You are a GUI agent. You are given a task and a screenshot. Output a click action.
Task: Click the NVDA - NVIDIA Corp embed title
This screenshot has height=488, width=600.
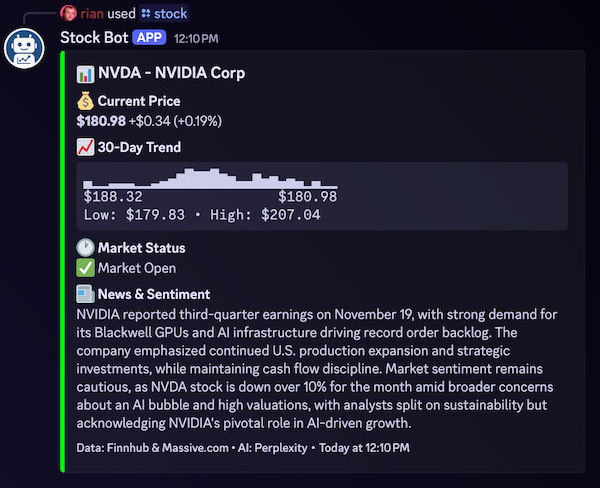click(x=171, y=73)
